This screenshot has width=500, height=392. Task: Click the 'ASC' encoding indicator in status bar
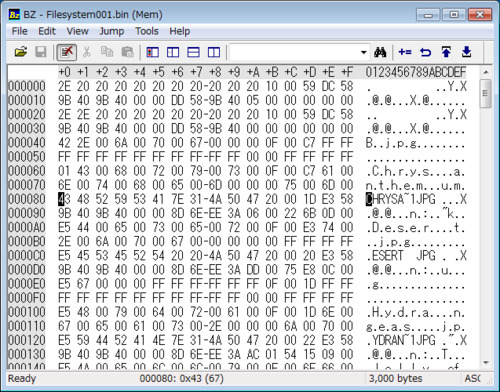point(472,379)
